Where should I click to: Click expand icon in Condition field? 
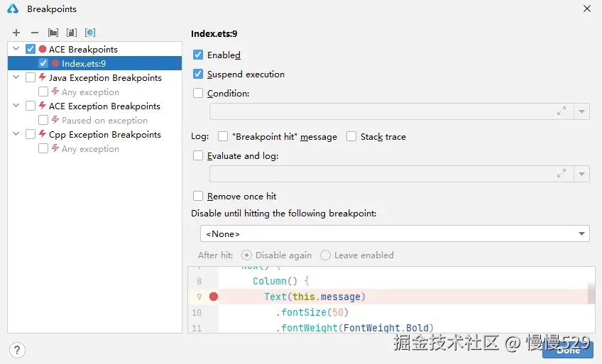[562, 111]
